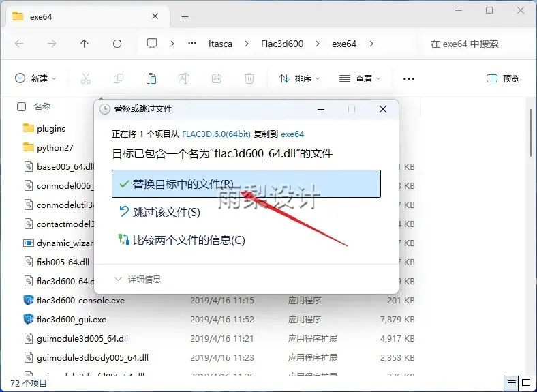Click the Cut scissors icon

coord(86,78)
